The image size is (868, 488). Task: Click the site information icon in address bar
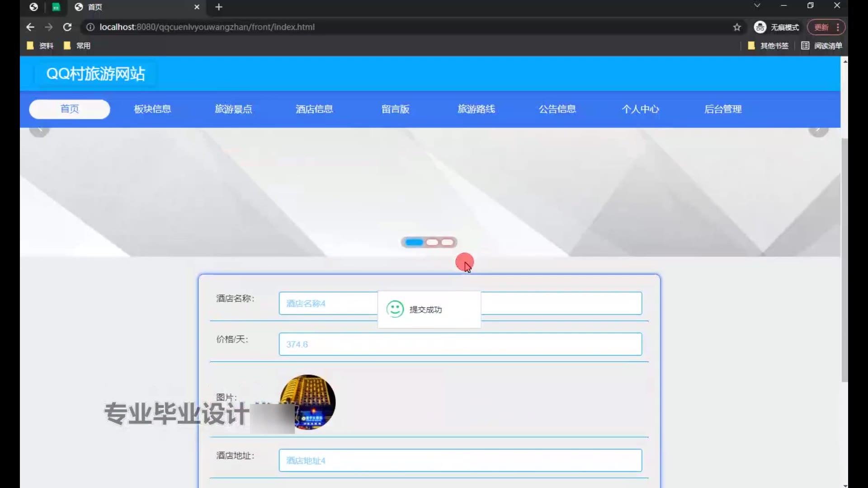pos(90,27)
